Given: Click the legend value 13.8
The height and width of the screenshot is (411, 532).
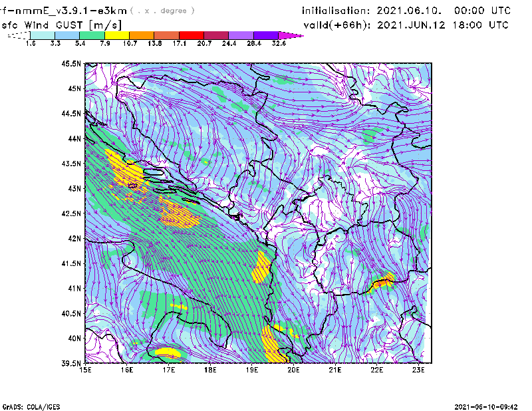Looking at the screenshot, I should (155, 43).
